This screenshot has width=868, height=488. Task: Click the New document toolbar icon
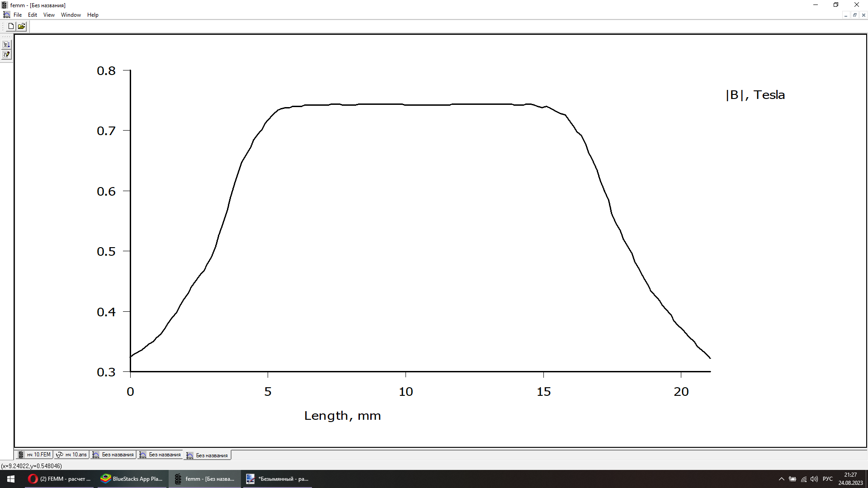pyautogui.click(x=11, y=26)
